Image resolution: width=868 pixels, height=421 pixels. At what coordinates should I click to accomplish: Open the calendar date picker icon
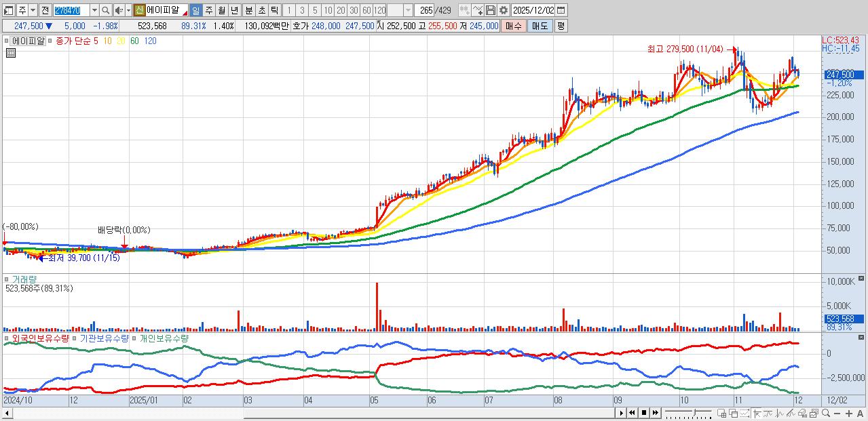(561, 10)
